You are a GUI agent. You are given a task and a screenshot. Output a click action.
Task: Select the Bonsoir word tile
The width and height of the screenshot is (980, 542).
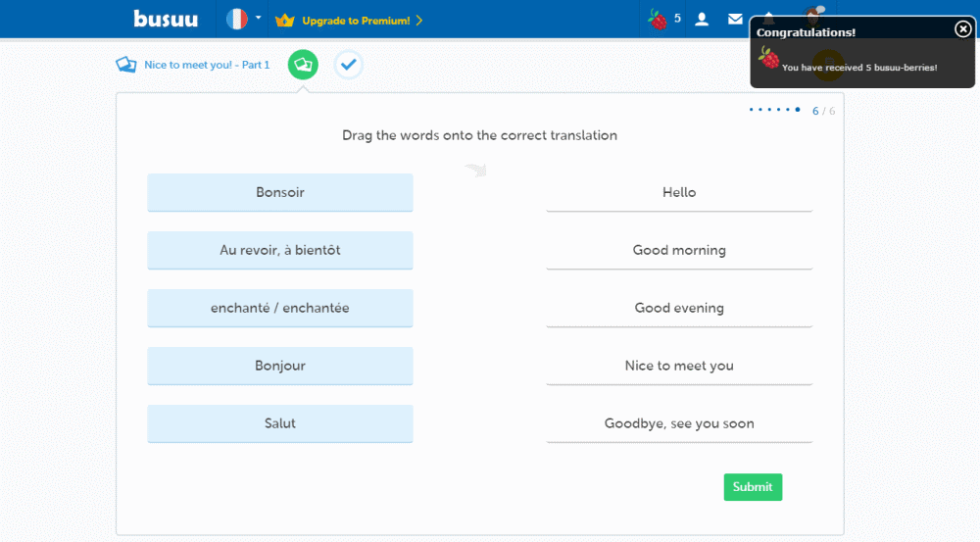280,192
